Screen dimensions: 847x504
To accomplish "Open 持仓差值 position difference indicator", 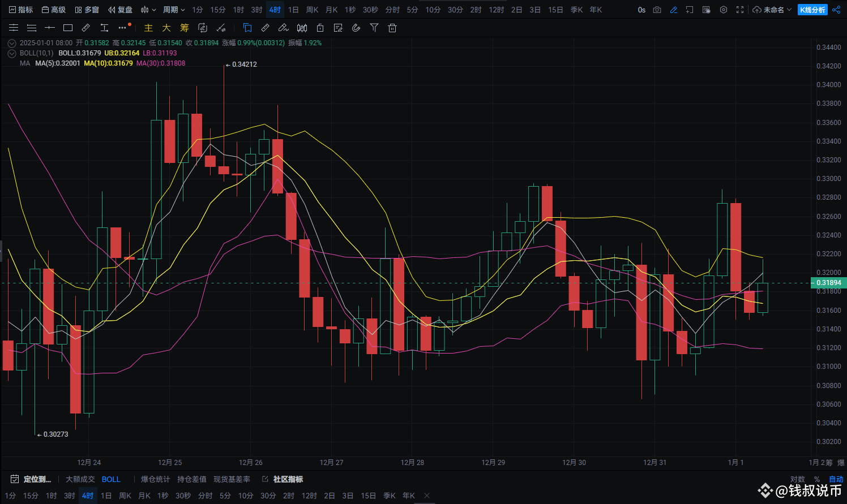I will pos(192,479).
